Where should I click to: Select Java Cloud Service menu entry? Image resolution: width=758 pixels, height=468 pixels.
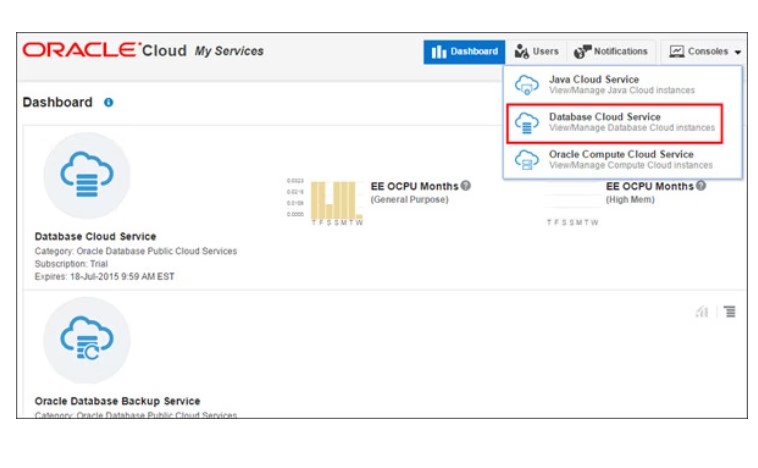coord(623,85)
